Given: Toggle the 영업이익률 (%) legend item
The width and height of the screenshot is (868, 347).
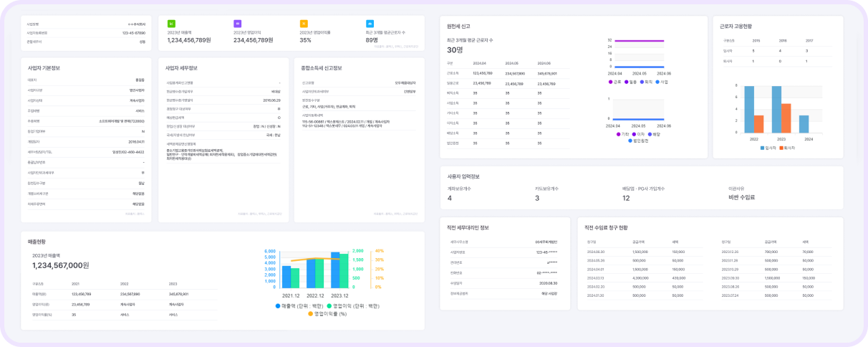Looking at the screenshot, I should pyautogui.click(x=312, y=313).
